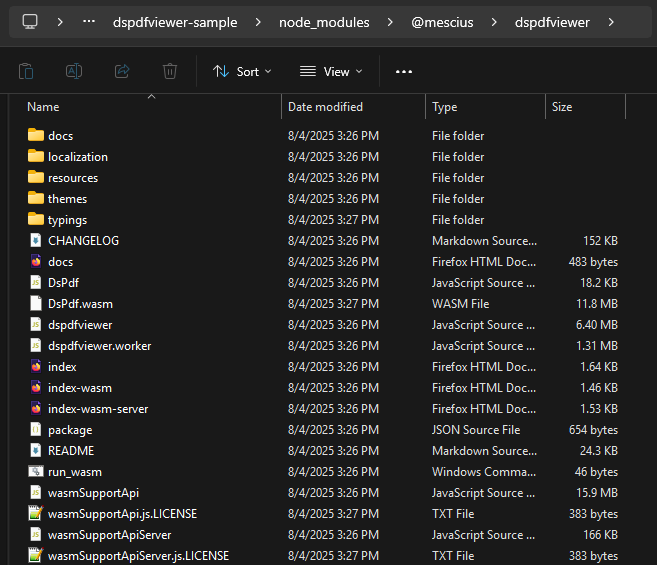
Task: Expand the chevron after @mescius
Action: 494,22
